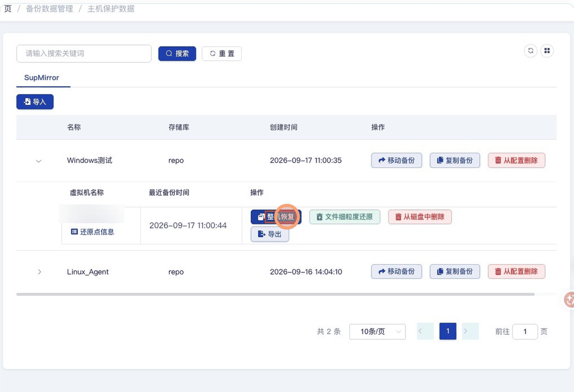Click repo cell in Linux_Agent row
Image resolution: width=574 pixels, height=392 pixels.
[x=176, y=272]
